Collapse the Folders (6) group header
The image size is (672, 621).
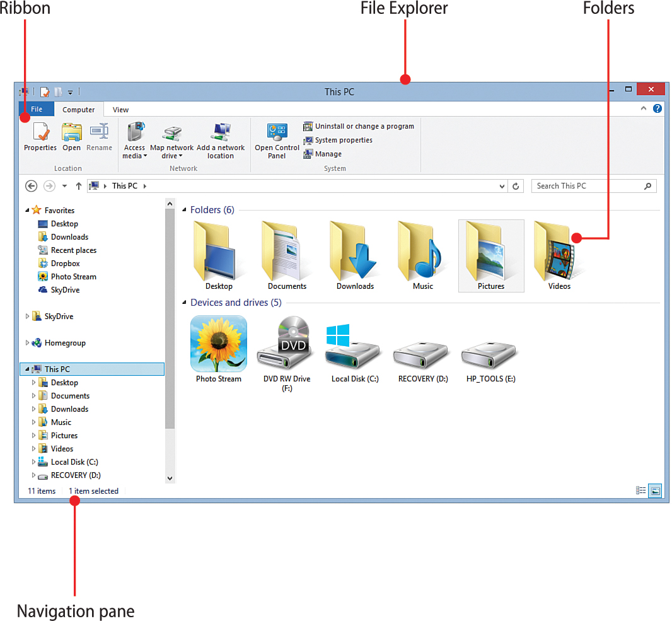click(184, 209)
